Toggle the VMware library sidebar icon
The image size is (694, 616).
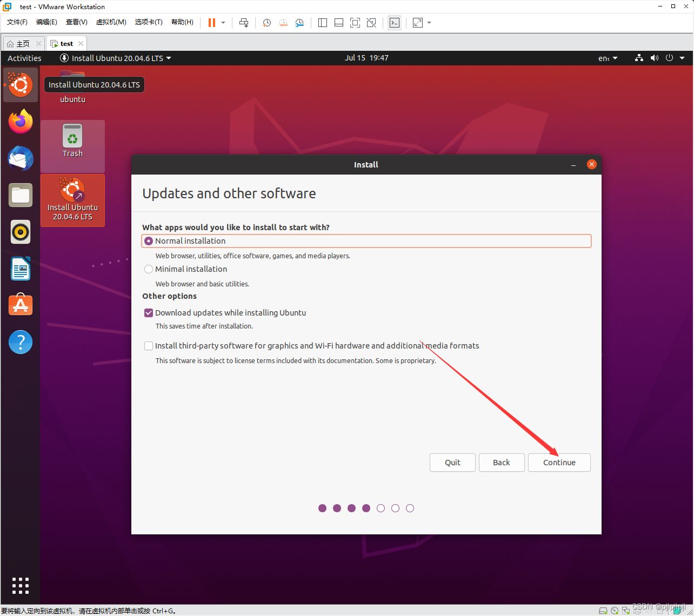click(x=323, y=23)
